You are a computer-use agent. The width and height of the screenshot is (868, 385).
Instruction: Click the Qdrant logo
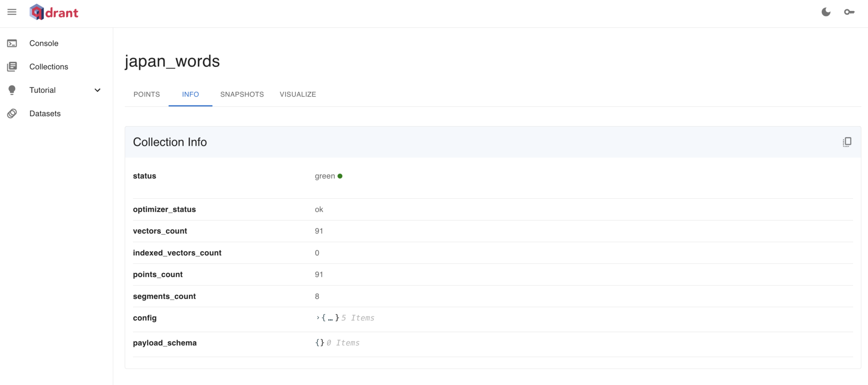54,13
